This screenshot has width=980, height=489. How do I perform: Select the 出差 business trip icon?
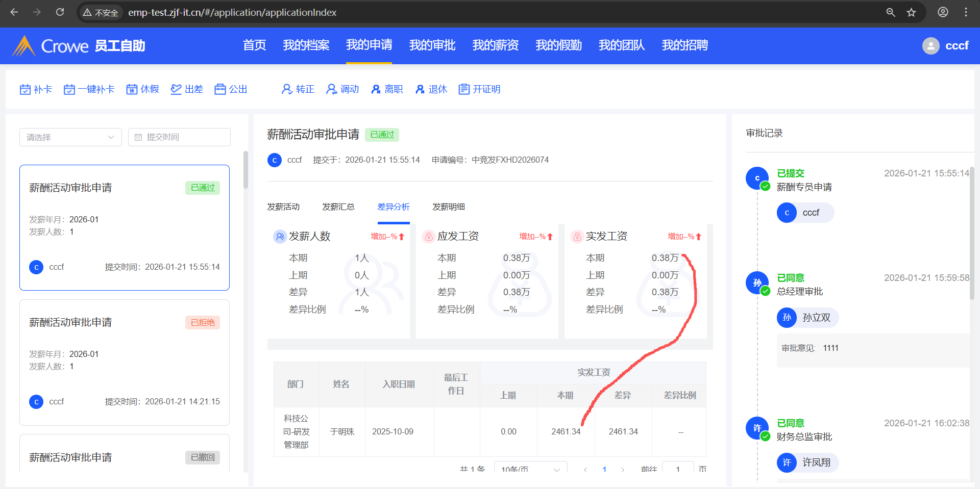(x=176, y=90)
